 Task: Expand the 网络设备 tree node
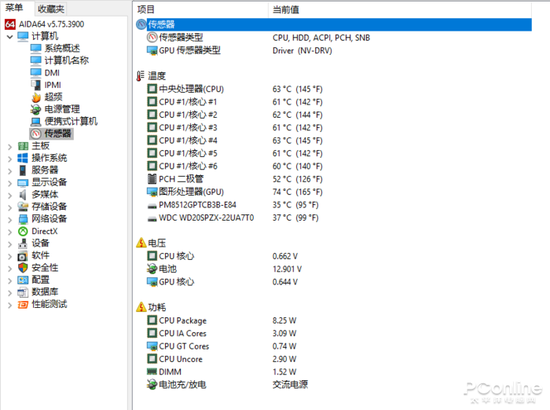tap(10, 220)
